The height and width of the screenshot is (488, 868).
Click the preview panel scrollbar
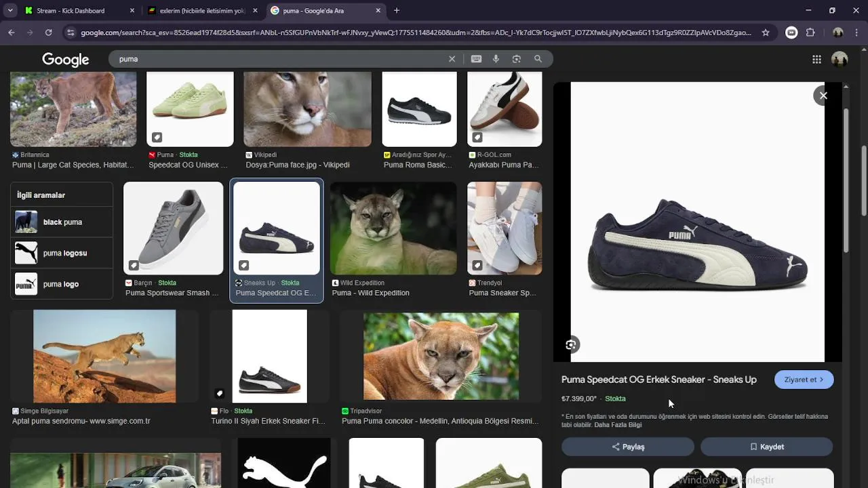[x=845, y=180]
